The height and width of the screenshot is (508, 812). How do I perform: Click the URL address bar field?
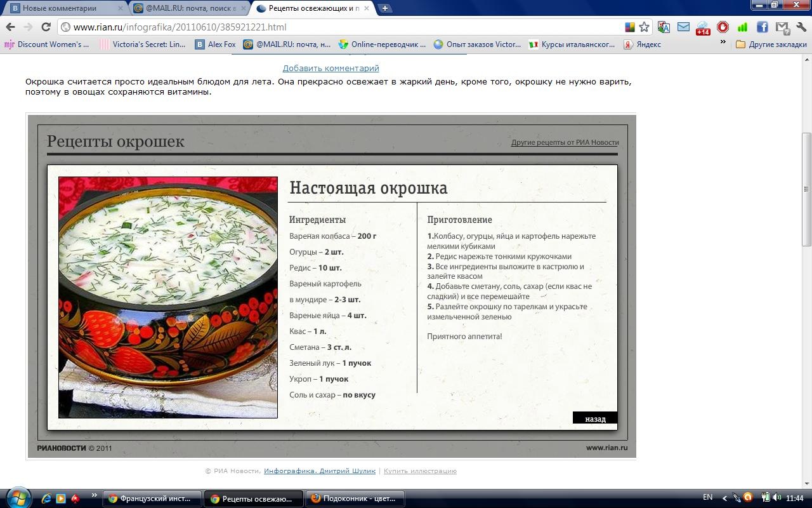tap(343, 27)
